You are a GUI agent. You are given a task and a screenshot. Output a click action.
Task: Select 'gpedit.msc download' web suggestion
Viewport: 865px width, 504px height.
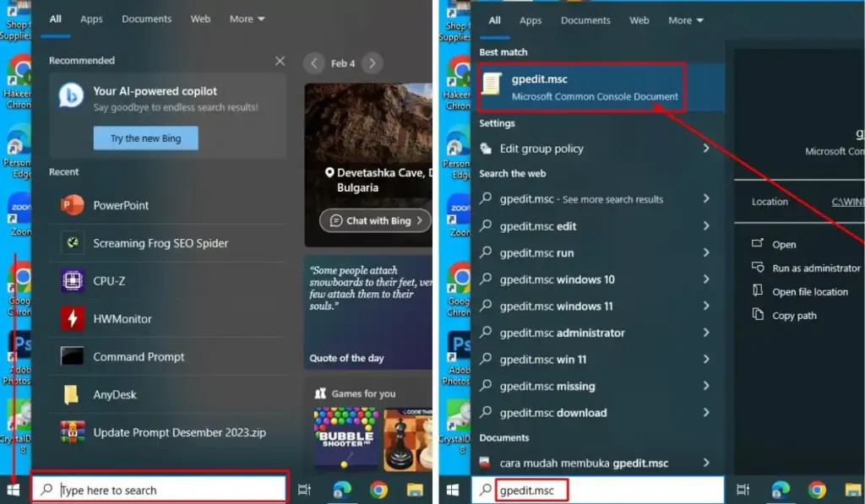596,413
